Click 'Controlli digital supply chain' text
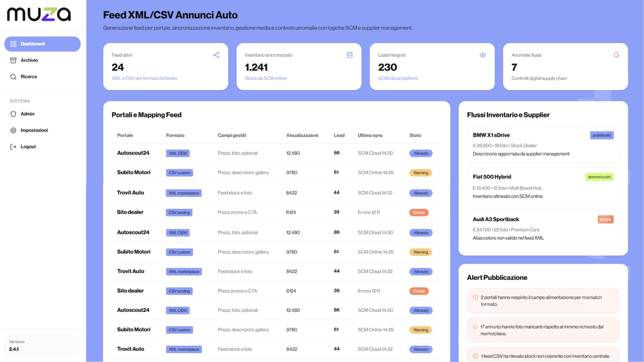The width and height of the screenshot is (644, 362). [x=539, y=78]
